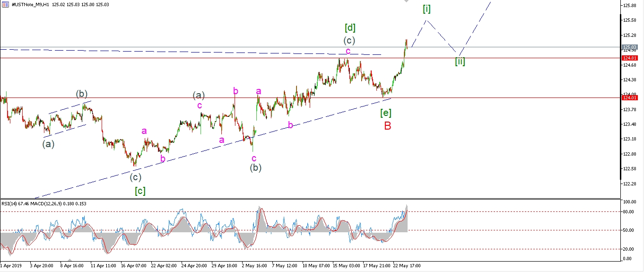This screenshot has width=644, height=272.
Task: Click the red 124.01 price level tag
Action: click(629, 97)
